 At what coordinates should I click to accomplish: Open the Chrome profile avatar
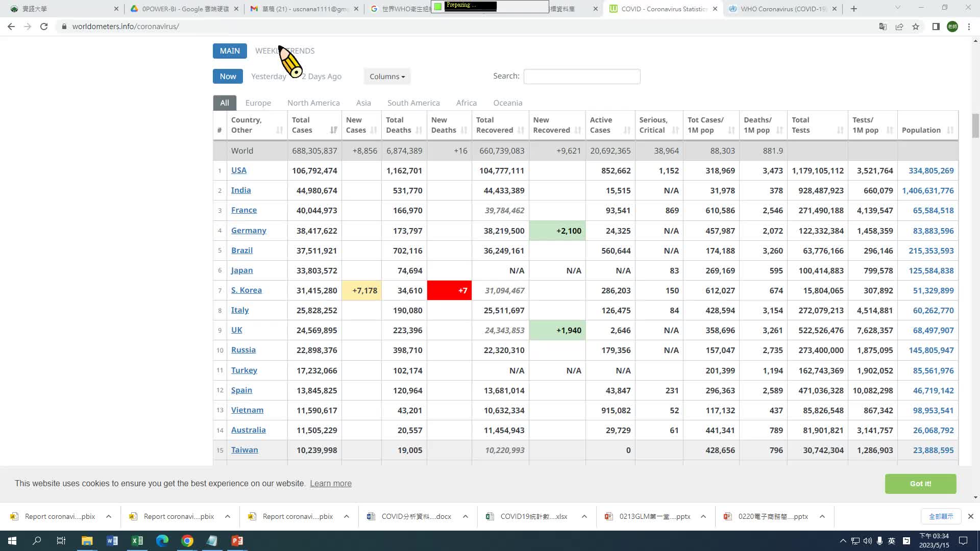pos(952,27)
